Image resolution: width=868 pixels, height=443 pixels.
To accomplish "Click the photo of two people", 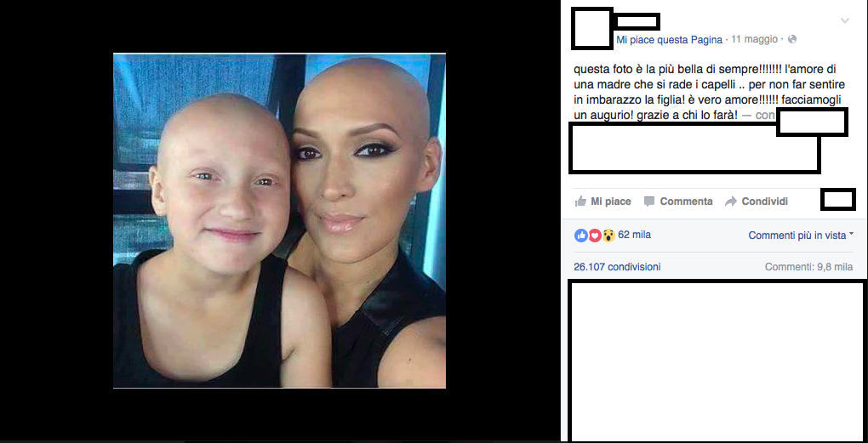I will click(x=280, y=221).
